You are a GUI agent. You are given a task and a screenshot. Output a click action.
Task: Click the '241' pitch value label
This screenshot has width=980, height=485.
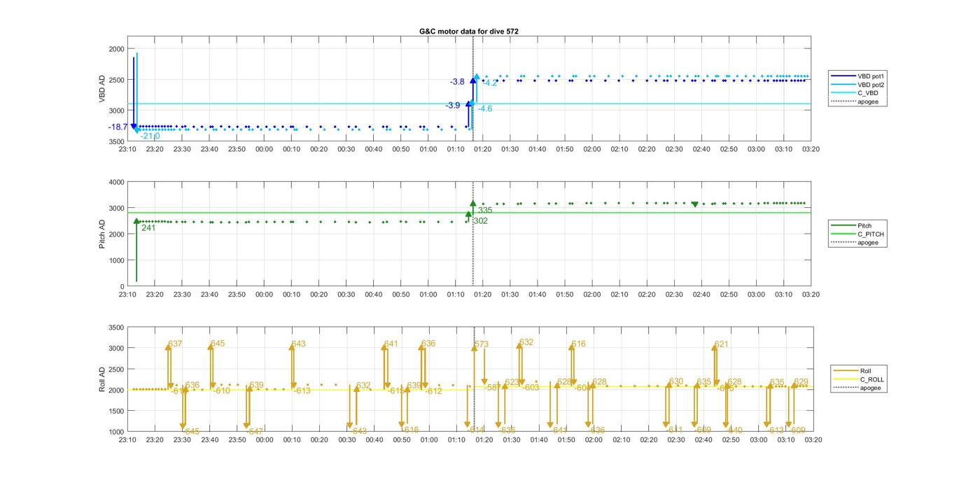coord(148,227)
